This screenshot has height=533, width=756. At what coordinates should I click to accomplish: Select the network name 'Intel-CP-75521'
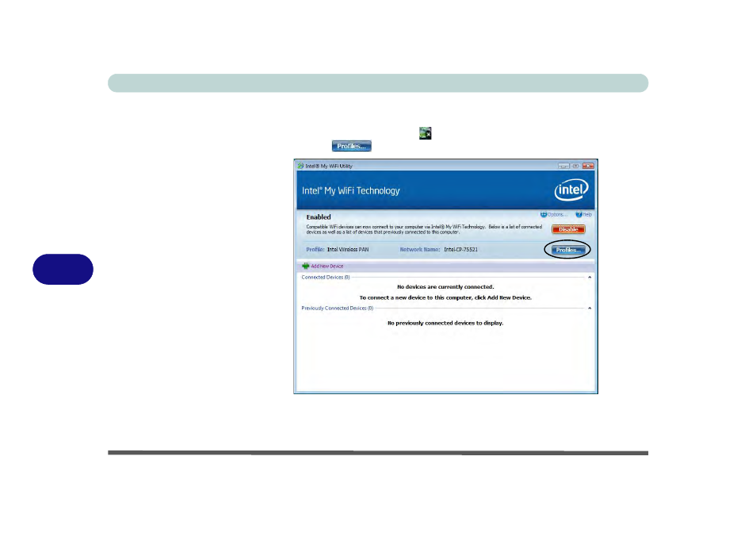[x=461, y=250]
